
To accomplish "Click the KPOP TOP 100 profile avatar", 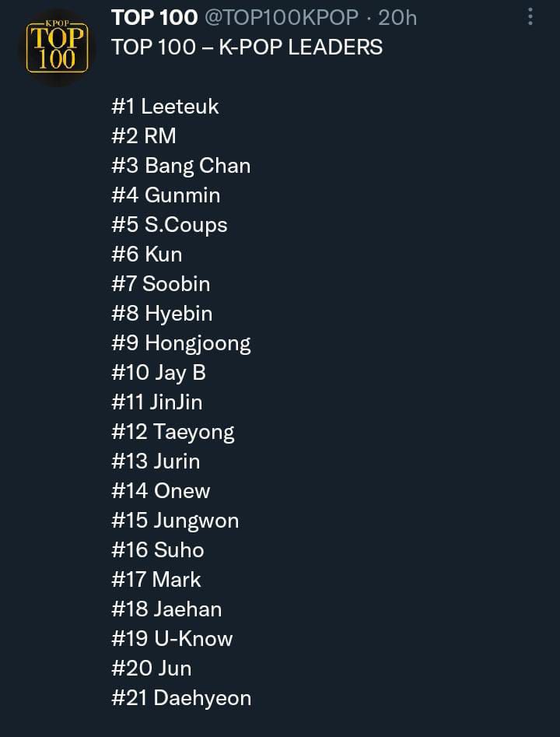I will point(57,47).
